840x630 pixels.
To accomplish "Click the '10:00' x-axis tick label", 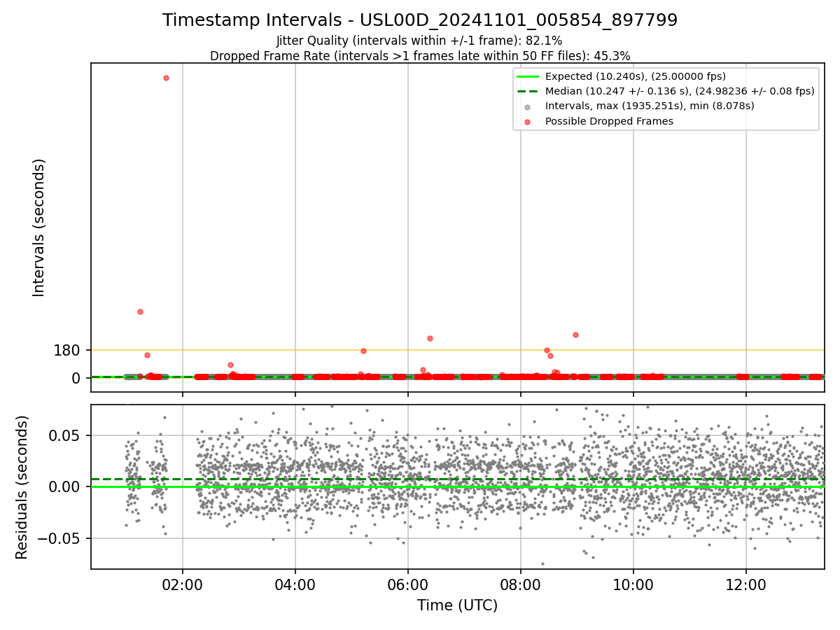I will tap(633, 585).
